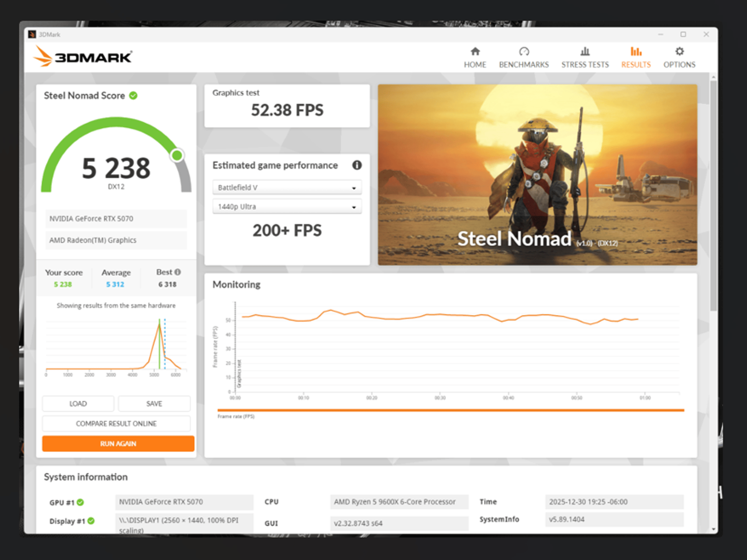
Task: Click the green score gauge indicator dot
Action: point(177,155)
